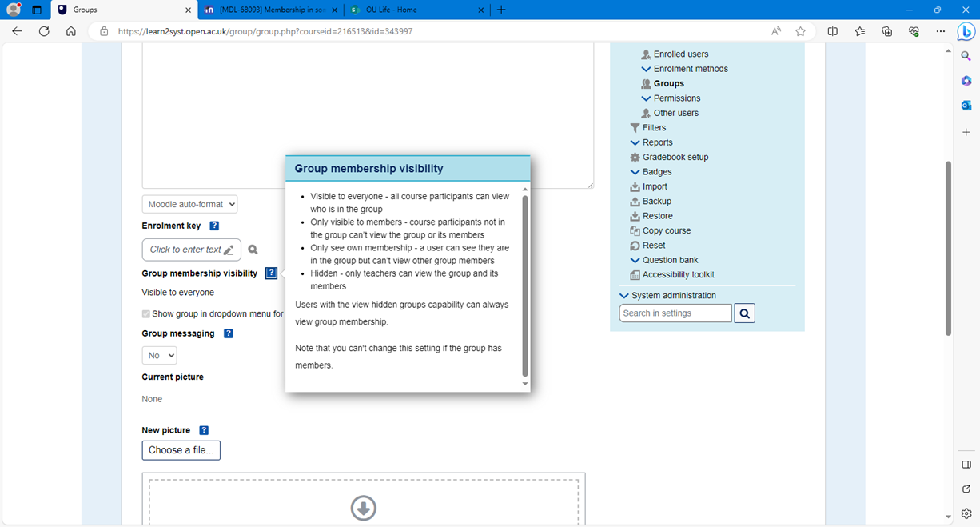Viewport: 980px width, 527px height.
Task: Open Bing Copilot icon
Action: tap(966, 31)
